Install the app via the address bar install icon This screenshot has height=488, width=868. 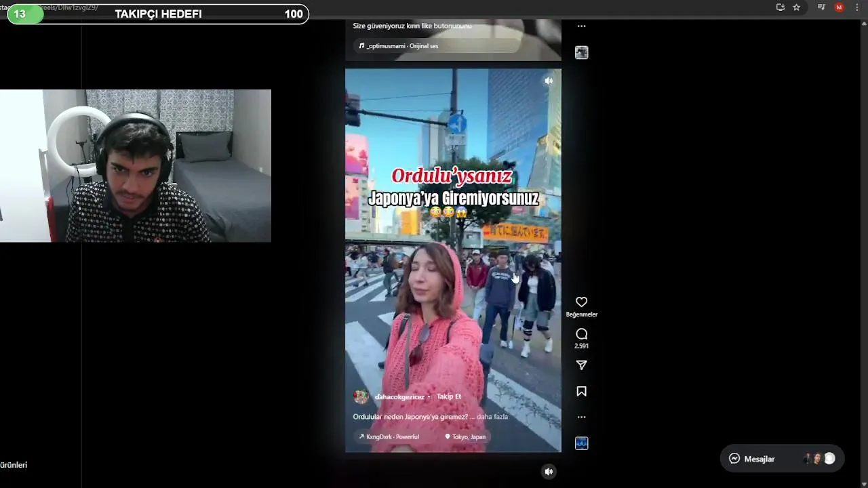(x=781, y=7)
